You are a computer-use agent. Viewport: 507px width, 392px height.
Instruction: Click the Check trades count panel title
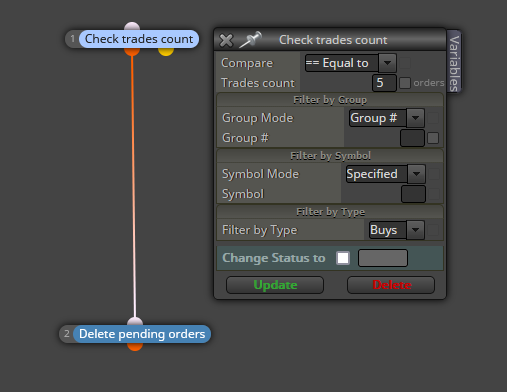[x=333, y=40]
